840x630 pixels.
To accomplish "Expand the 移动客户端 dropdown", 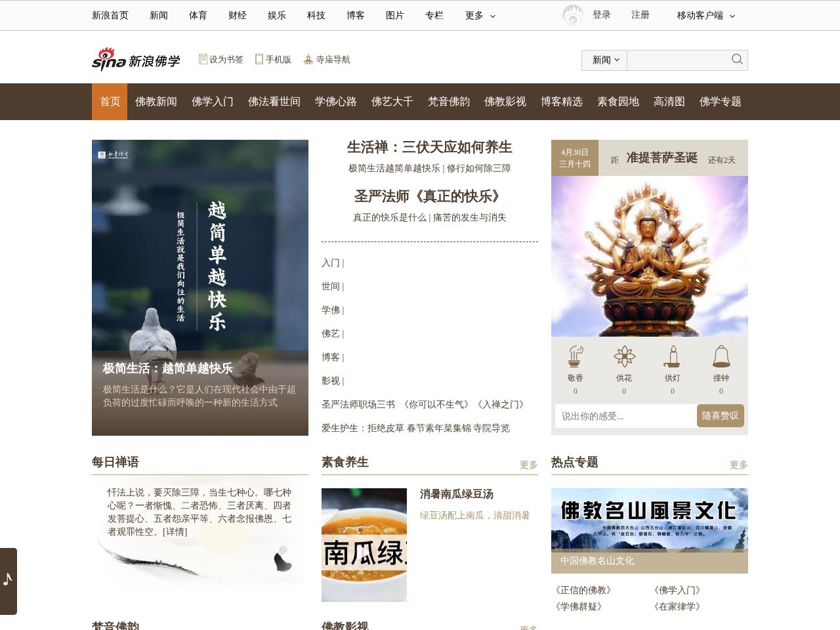I will point(706,15).
